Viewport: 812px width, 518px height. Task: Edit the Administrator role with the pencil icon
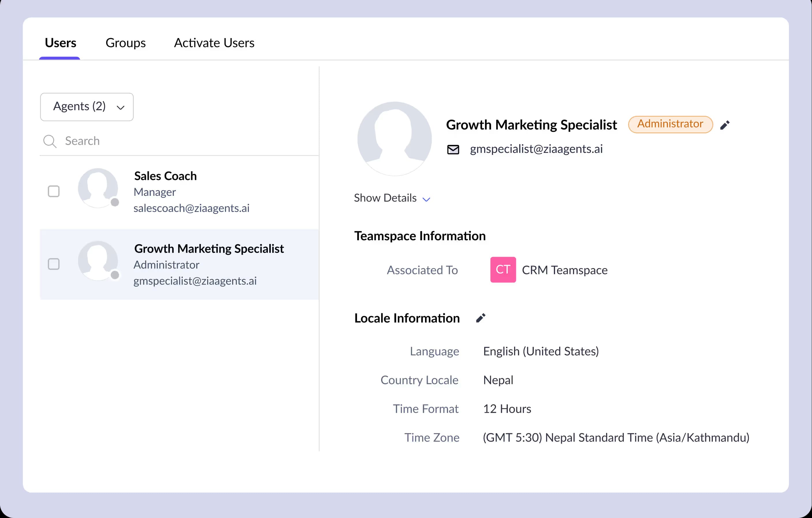pyautogui.click(x=725, y=125)
